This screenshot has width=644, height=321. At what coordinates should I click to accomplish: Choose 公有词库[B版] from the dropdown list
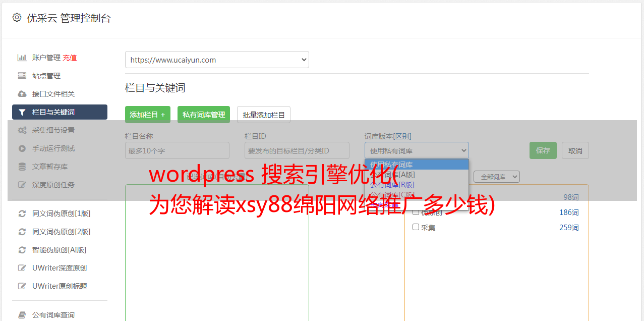point(417,185)
